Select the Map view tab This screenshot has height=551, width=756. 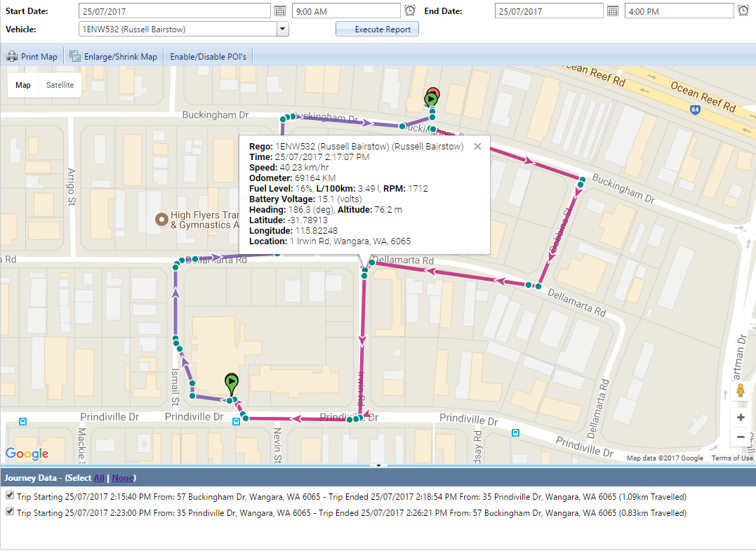[22, 85]
